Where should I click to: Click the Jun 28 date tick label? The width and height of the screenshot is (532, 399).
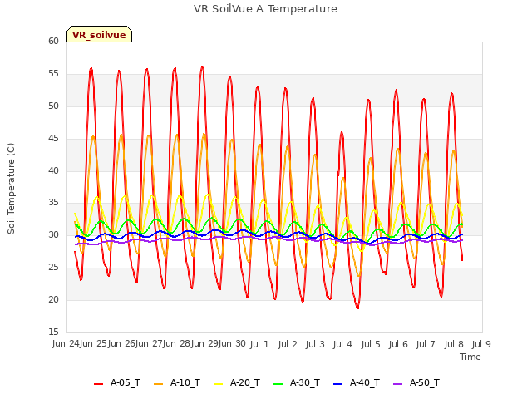click(x=177, y=344)
